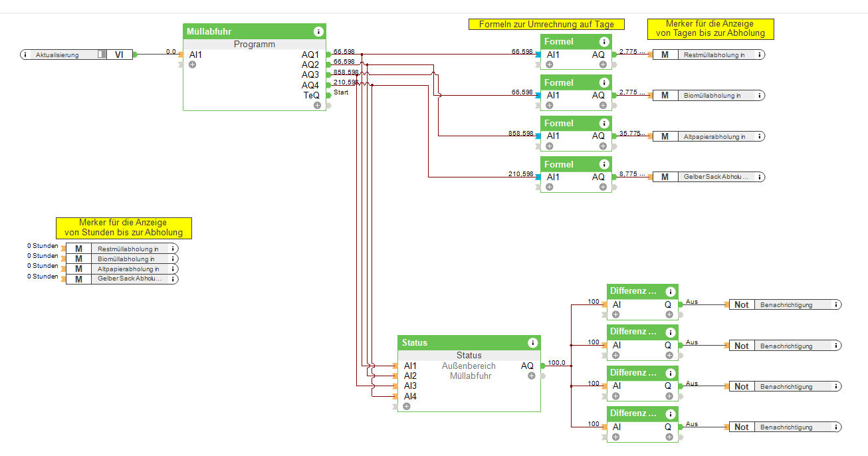Click plus below AQ on Formel with 210,598
Screen dimensions: 868x456
(x=603, y=187)
